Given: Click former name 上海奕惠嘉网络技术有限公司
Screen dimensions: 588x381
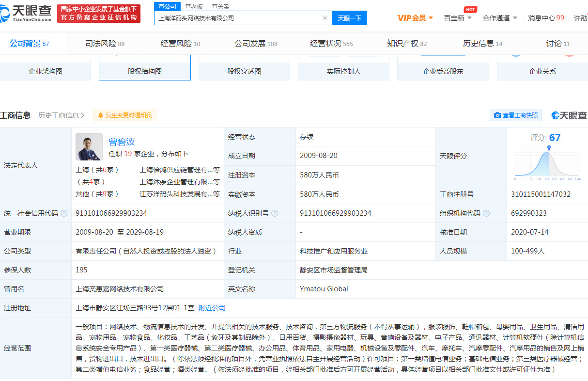Looking at the screenshot, I should click(x=120, y=289).
